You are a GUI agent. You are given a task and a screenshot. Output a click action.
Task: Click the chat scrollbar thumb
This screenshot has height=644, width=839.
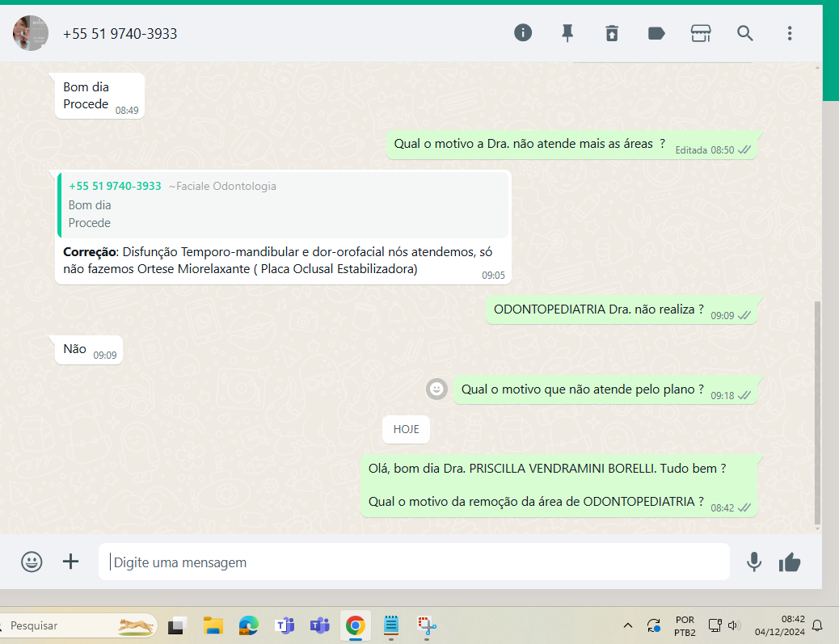click(817, 412)
